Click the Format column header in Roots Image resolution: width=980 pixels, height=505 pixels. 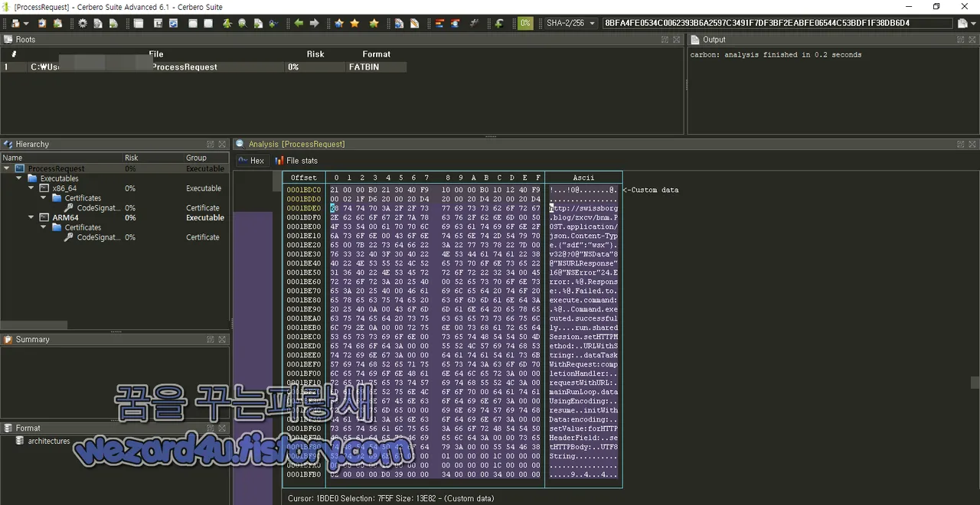(376, 54)
